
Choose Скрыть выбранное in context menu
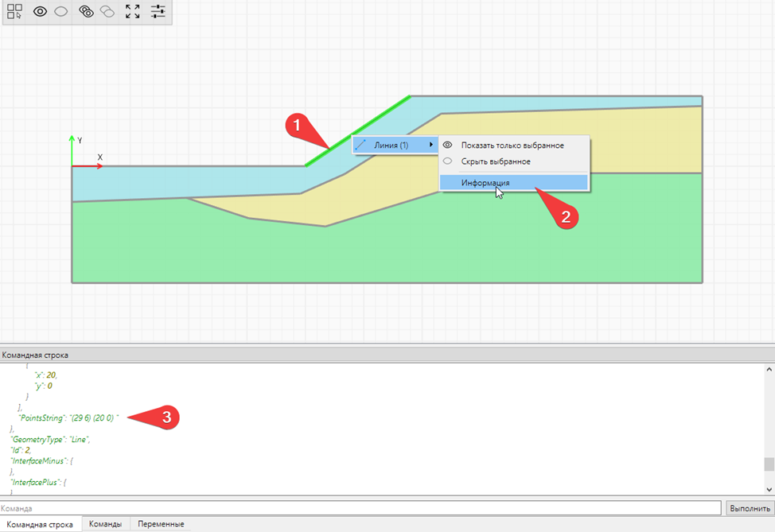495,161
